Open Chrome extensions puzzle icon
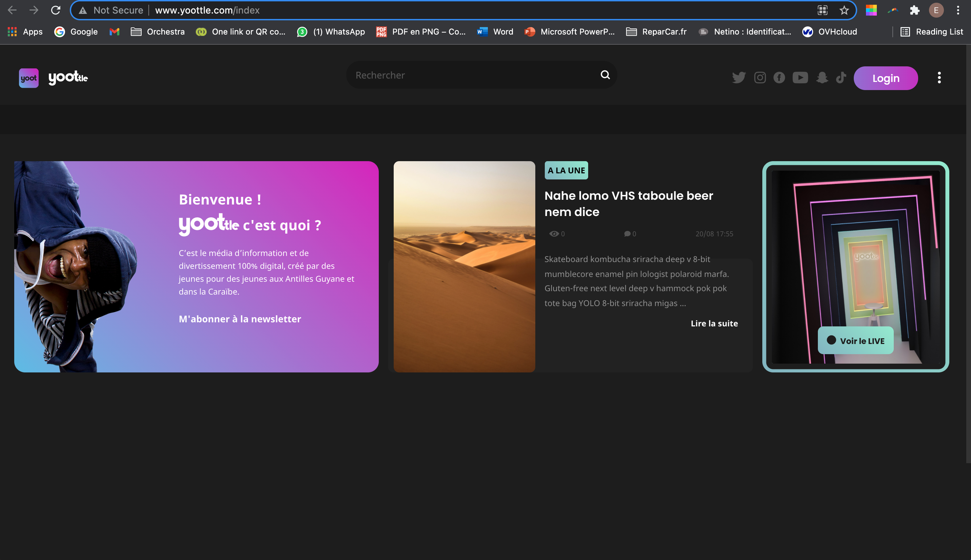The width and height of the screenshot is (971, 560). point(914,10)
